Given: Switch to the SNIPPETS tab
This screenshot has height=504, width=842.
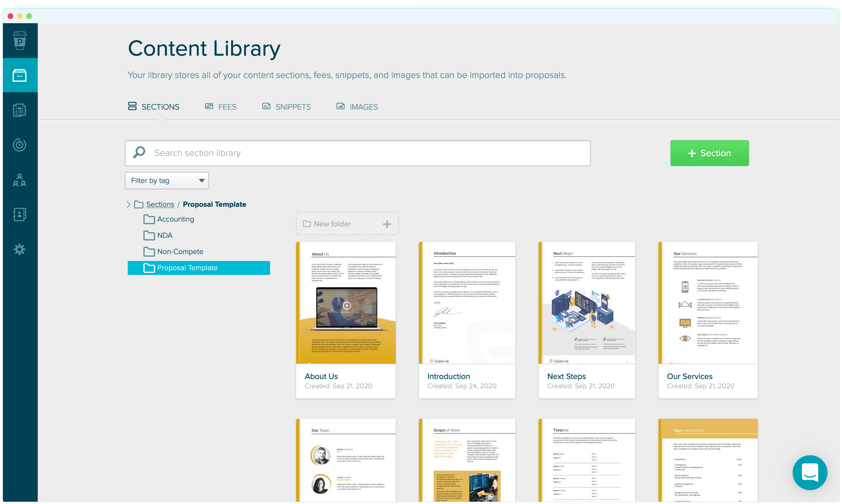Looking at the screenshot, I should [x=287, y=107].
